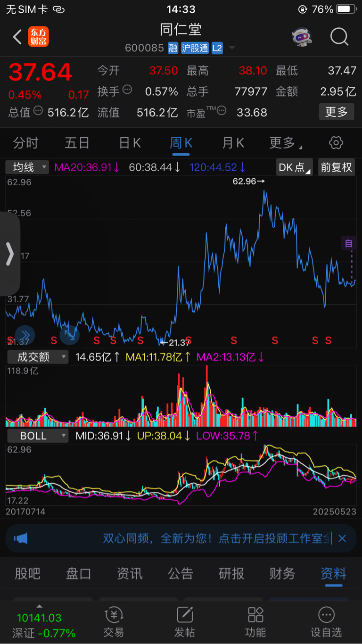Tap the diagonal expand chart icon

(x=69, y=335)
